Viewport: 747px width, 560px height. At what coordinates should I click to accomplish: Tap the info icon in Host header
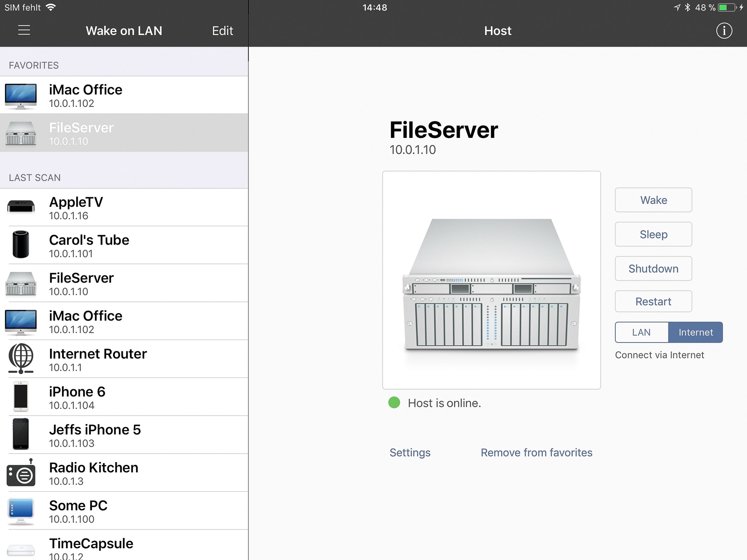(724, 31)
